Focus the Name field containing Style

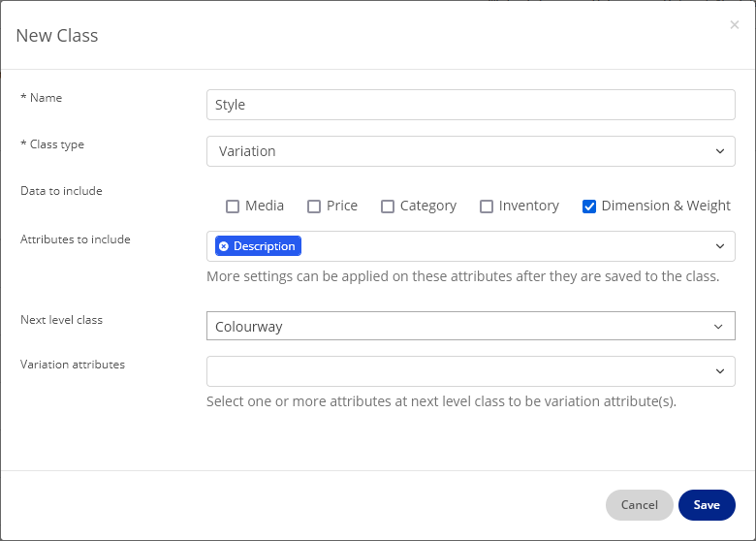click(x=470, y=105)
